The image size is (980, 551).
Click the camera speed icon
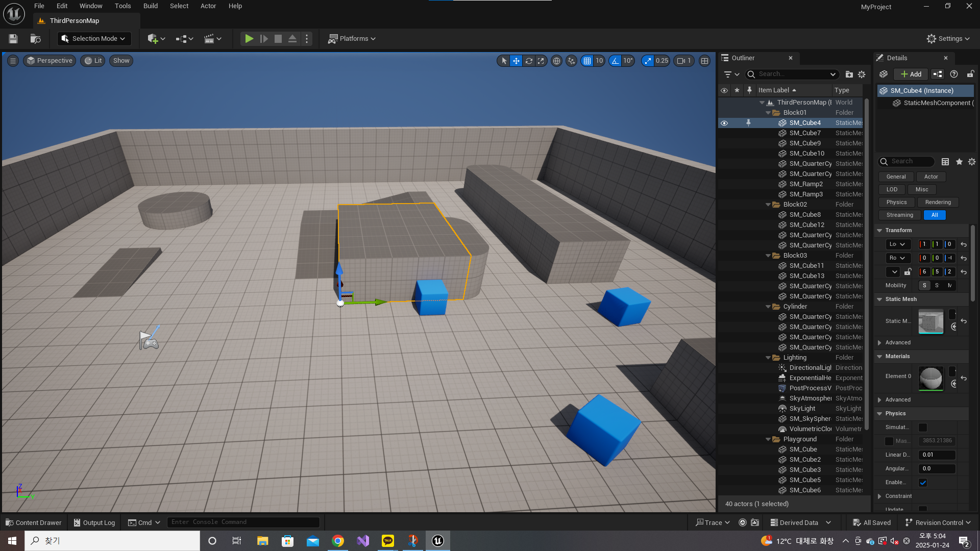coord(681,61)
